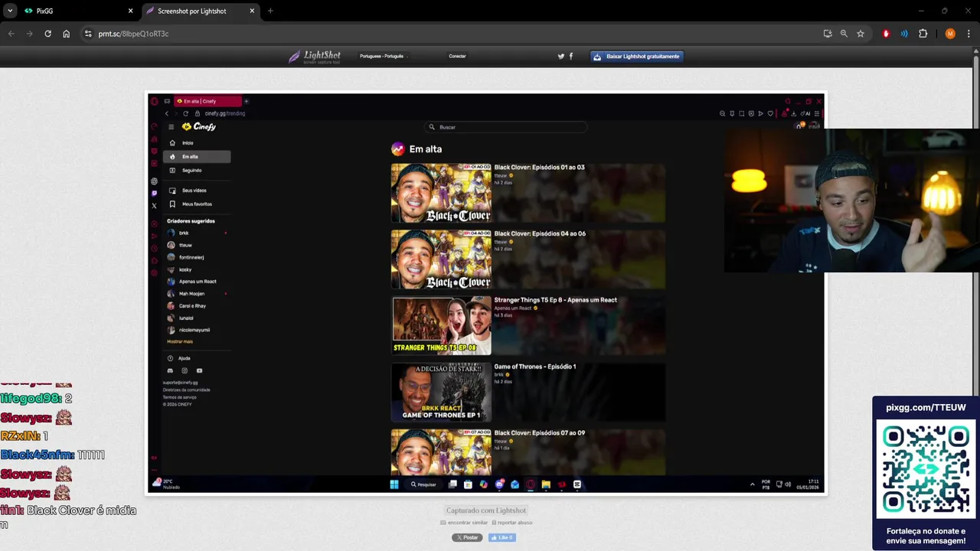Click the YouTube icon in Cinefy footer
The height and width of the screenshot is (551, 980).
click(199, 371)
